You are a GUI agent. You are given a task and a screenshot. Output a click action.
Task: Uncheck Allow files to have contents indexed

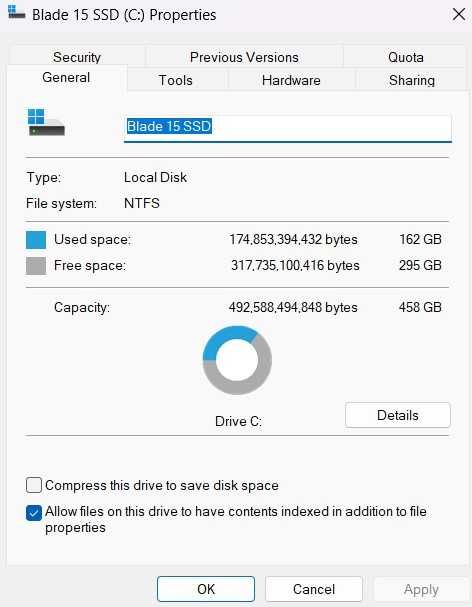pyautogui.click(x=34, y=513)
